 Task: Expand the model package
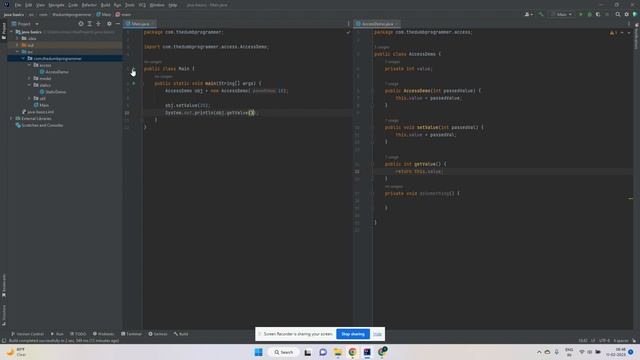click(29, 78)
